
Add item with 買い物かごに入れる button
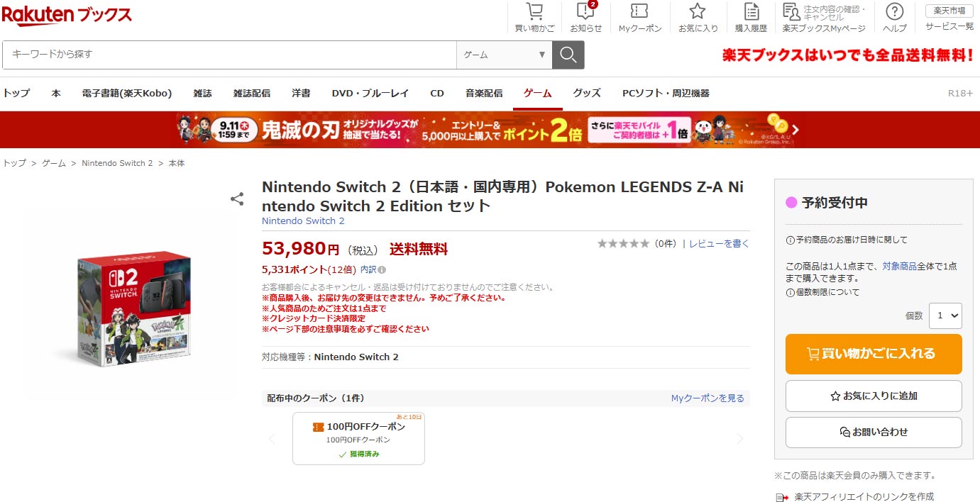click(x=874, y=354)
